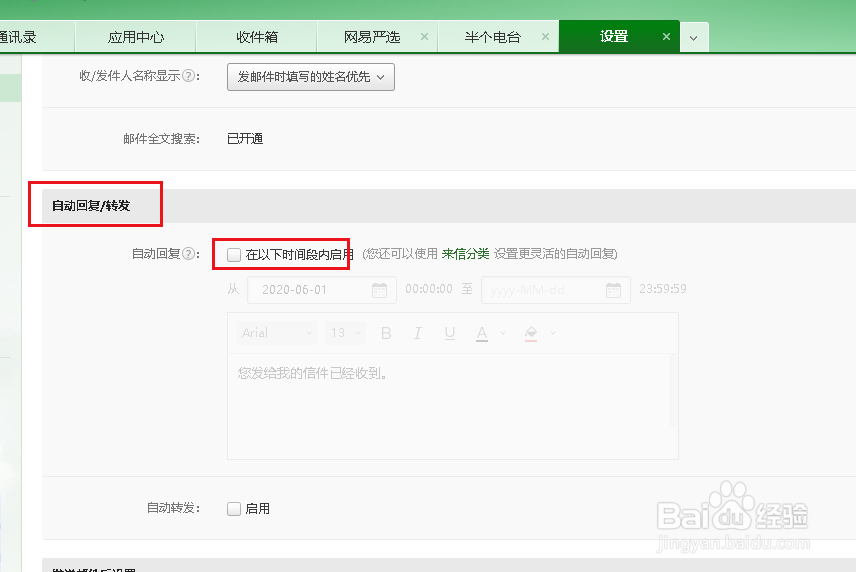The width and height of the screenshot is (856, 572).
Task: Go to the 收件箱 tab
Action: (x=257, y=37)
